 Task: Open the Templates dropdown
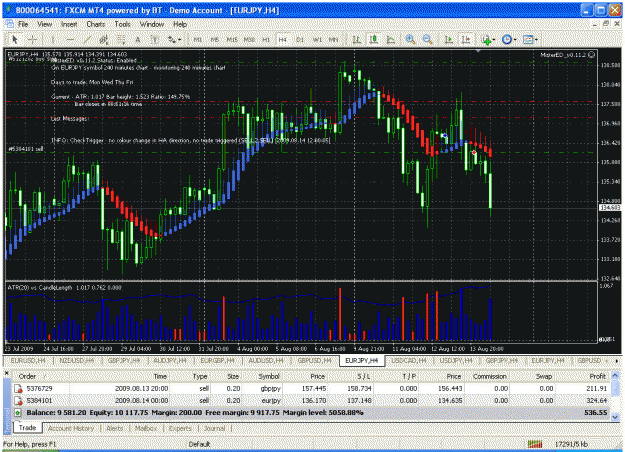point(530,39)
